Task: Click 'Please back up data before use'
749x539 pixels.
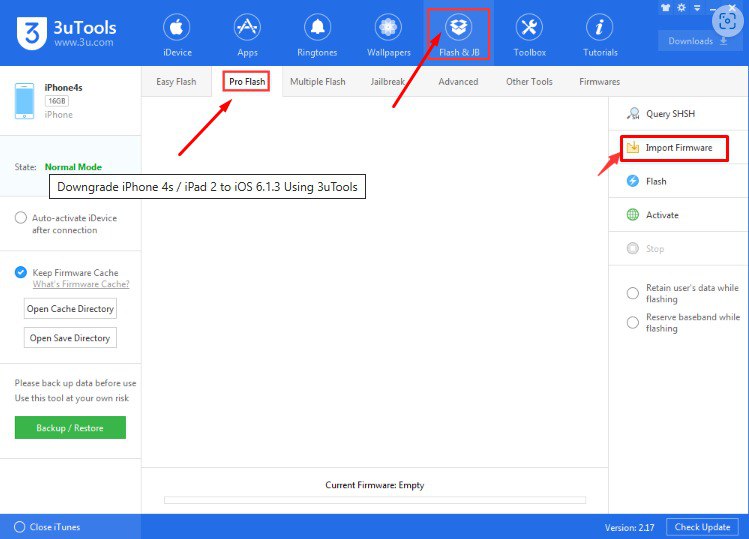Action: click(x=75, y=383)
